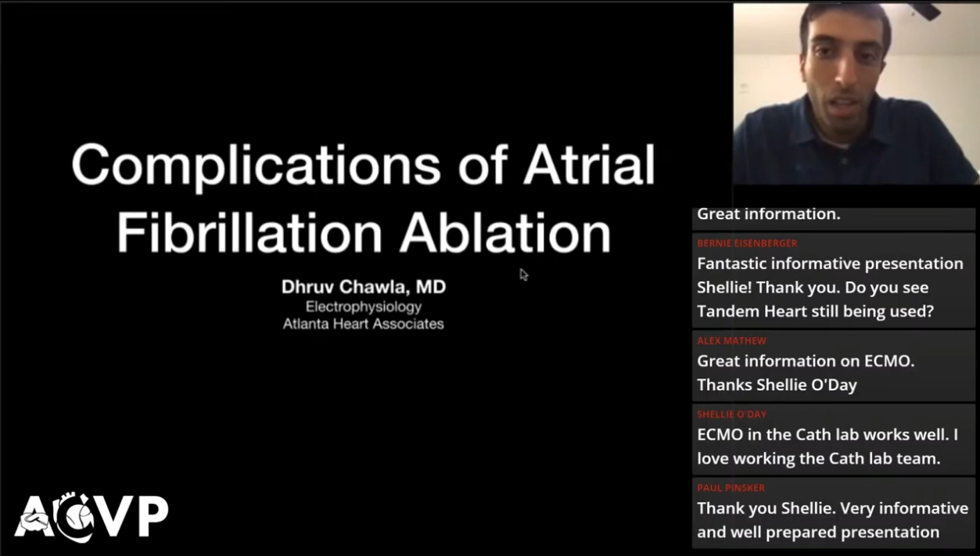
Task: Select the speaker webcam video thumbnail
Action: [x=856, y=93]
